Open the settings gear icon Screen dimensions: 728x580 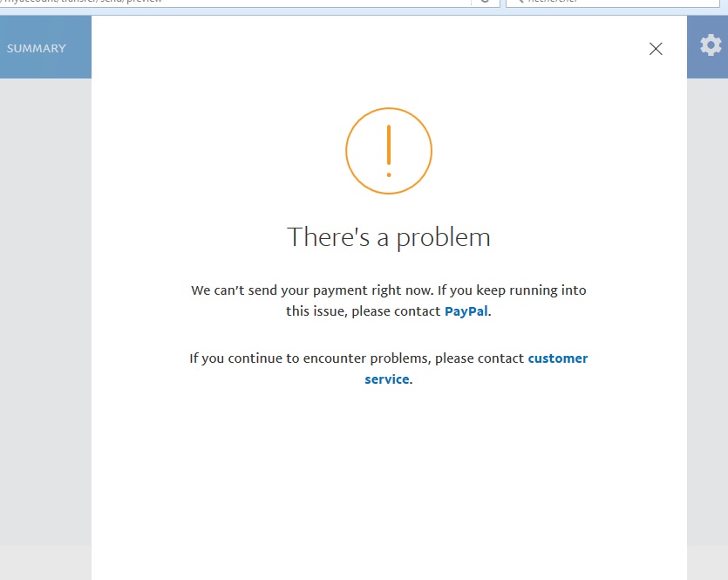(711, 45)
